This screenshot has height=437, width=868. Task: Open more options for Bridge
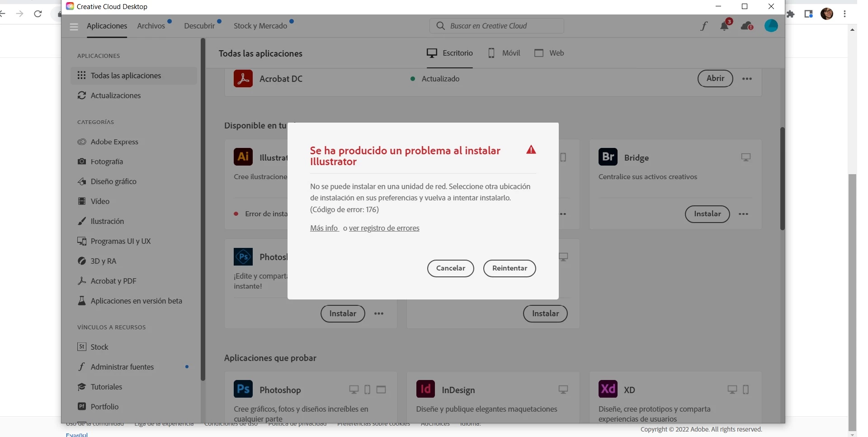point(744,214)
